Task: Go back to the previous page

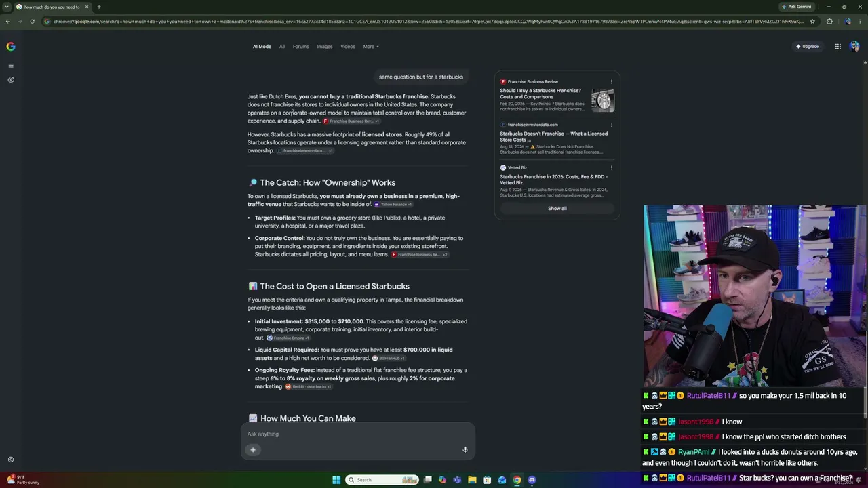Action: [7, 21]
